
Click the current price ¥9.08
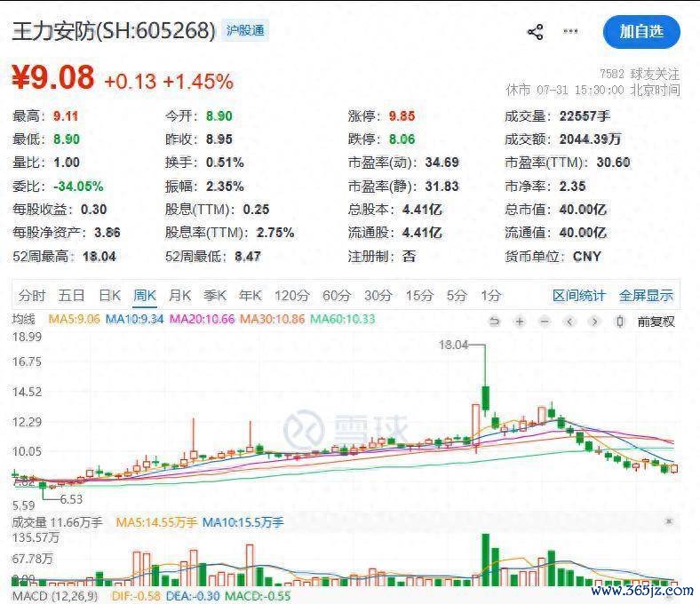click(x=53, y=77)
